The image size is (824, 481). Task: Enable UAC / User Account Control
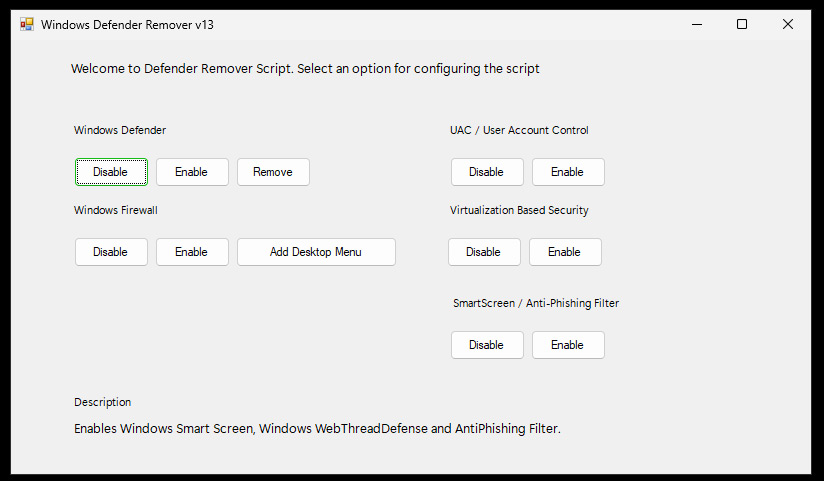pyautogui.click(x=568, y=172)
